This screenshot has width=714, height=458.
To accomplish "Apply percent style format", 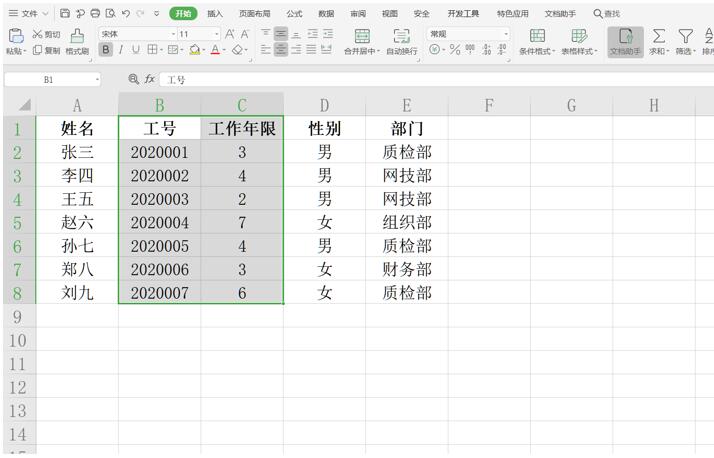I will click(455, 49).
